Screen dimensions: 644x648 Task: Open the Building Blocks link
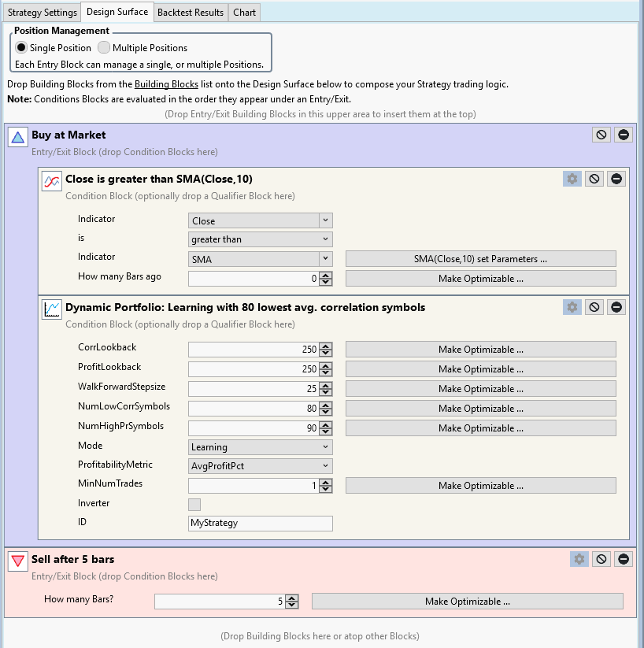pyautogui.click(x=166, y=84)
